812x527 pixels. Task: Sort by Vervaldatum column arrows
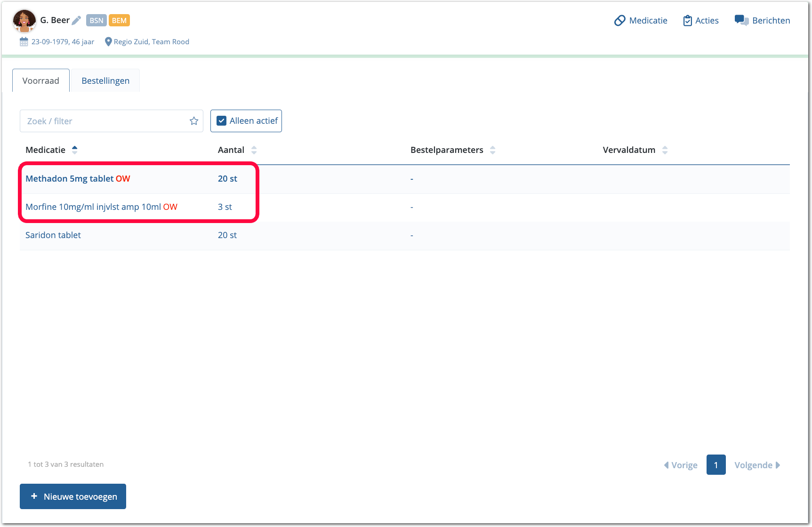tap(665, 150)
